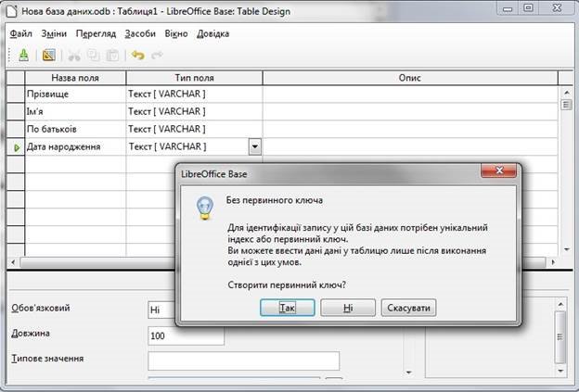
Task: Select the Дата народження field name cell
Action: tap(75, 146)
